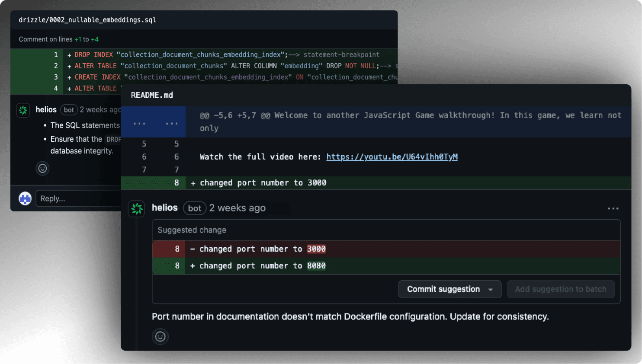Screen dimensions: 642x364
Task: Click your user avatar next to the reply box
Action: (25, 198)
